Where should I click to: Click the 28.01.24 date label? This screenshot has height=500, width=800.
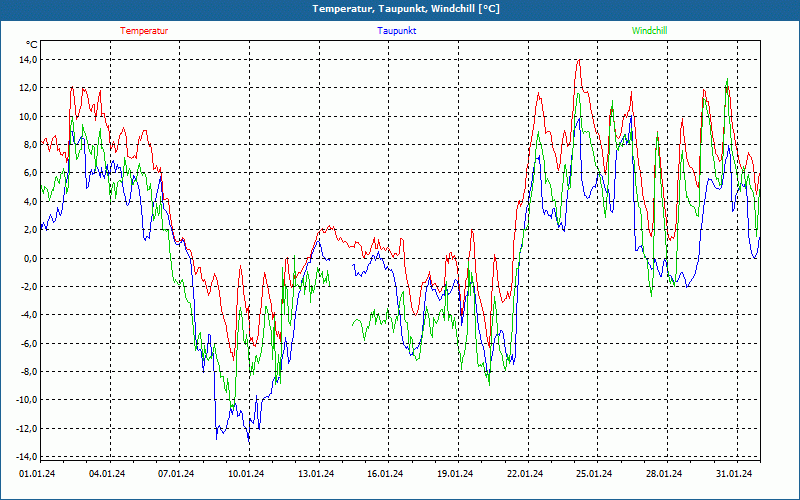click(x=665, y=474)
